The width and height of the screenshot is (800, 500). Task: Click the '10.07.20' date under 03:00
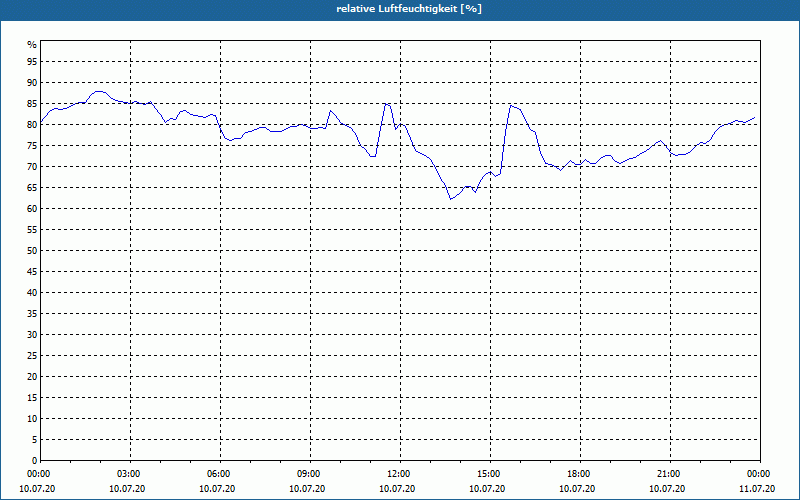click(127, 489)
